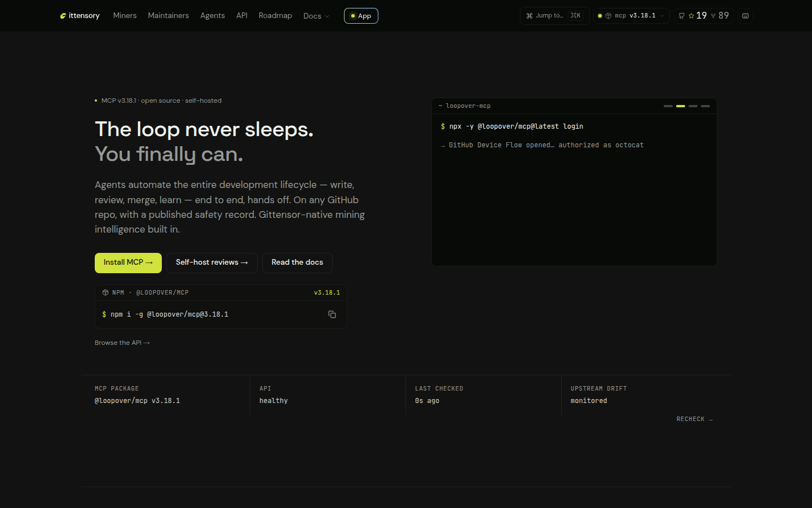Expand the Docs dropdown menu
Viewport: 812px width, 508px height.
(316, 16)
